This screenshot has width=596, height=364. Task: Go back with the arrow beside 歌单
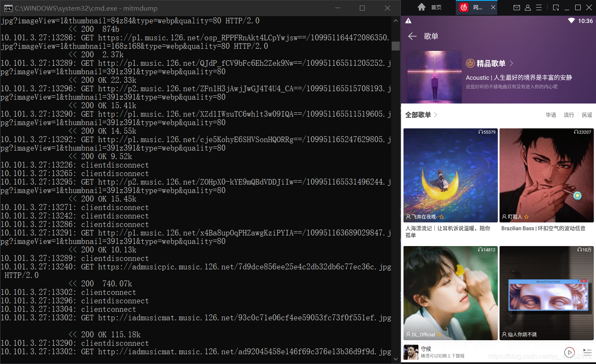(412, 36)
